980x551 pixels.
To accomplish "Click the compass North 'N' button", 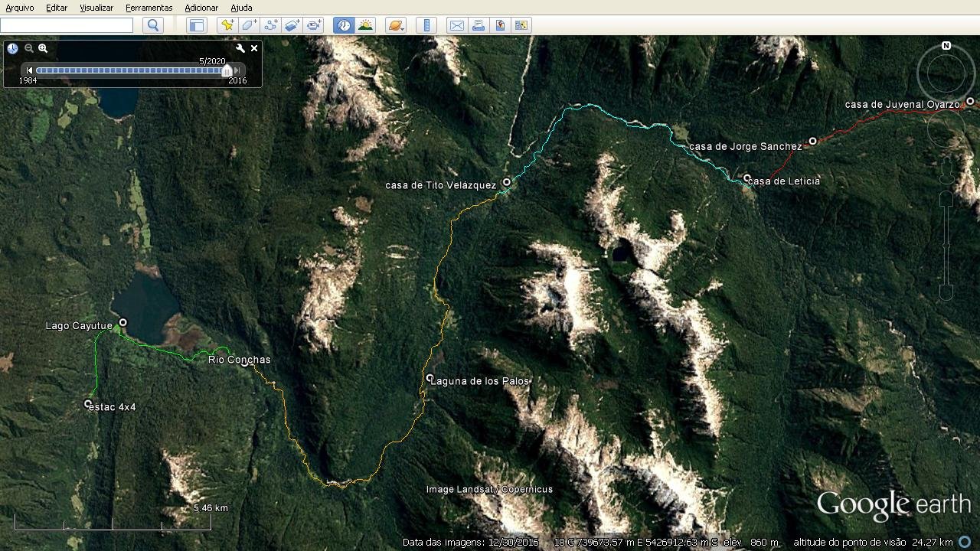I will click(x=946, y=46).
